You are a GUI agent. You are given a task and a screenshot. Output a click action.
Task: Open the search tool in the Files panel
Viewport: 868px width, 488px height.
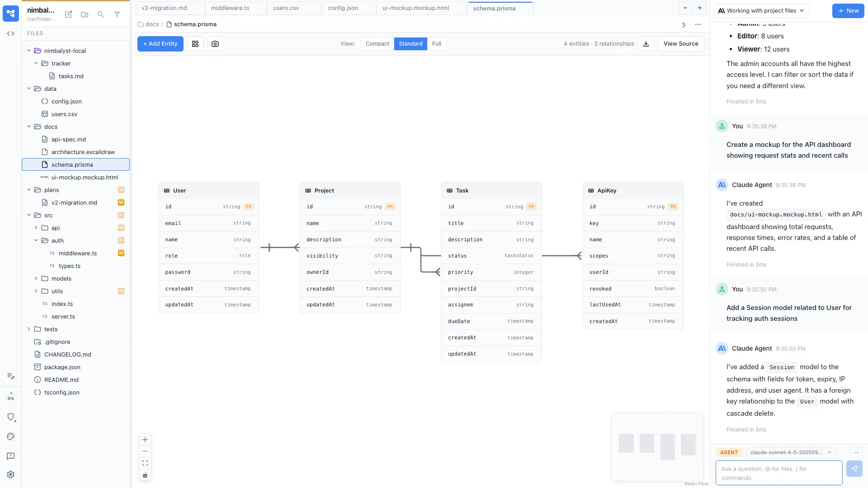[101, 14]
